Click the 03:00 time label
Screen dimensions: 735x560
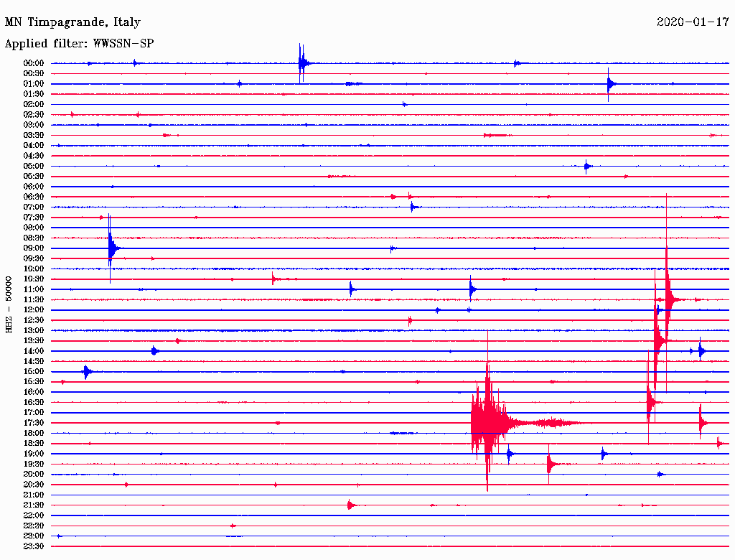pyautogui.click(x=34, y=125)
